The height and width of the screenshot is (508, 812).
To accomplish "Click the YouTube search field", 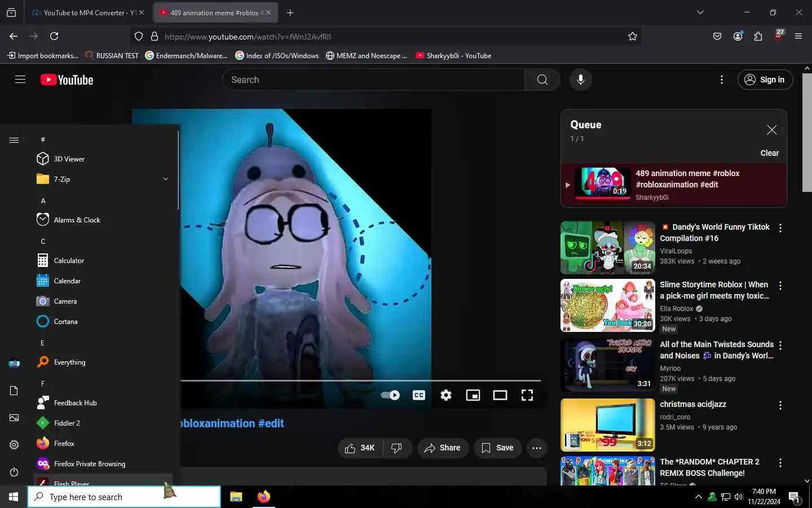I will 373,80.
